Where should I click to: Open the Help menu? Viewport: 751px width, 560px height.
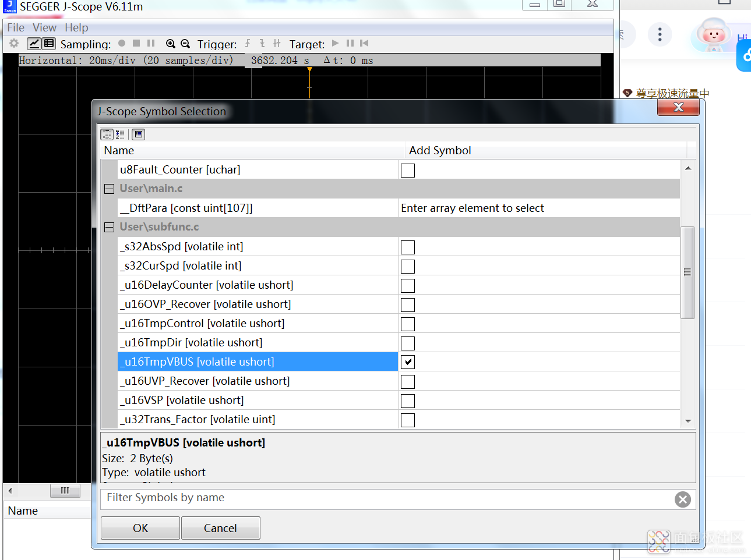coord(76,27)
